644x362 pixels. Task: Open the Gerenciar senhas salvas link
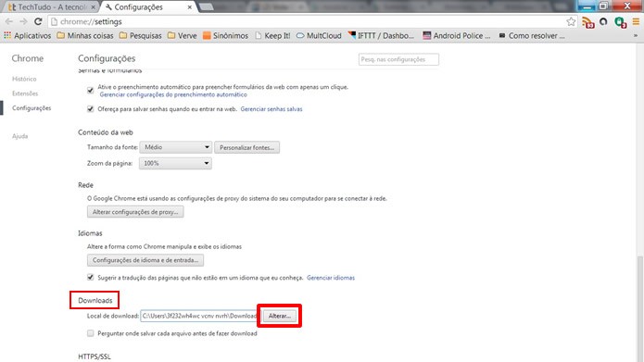pos(271,109)
